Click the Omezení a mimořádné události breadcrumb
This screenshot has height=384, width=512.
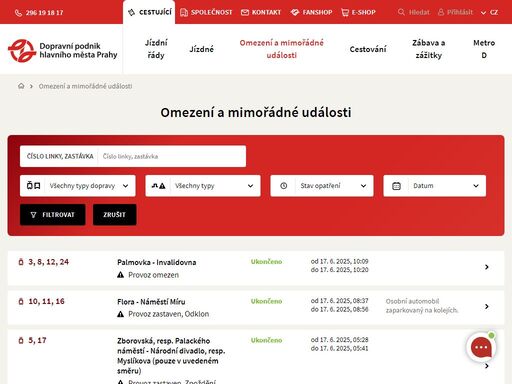[x=85, y=86]
